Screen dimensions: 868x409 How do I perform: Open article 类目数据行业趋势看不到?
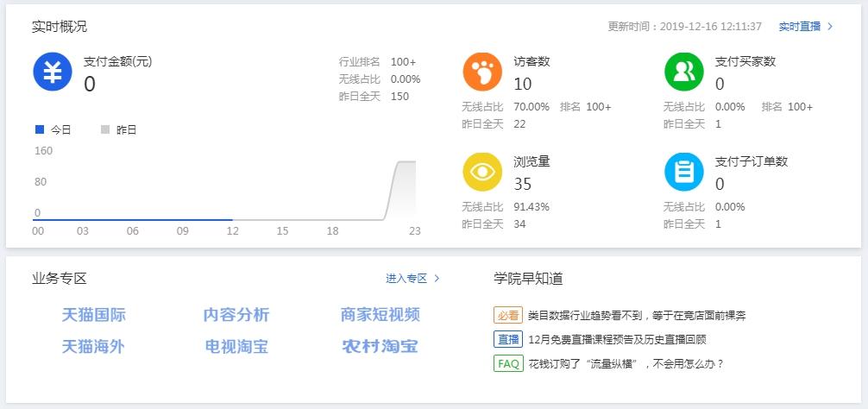tap(637, 316)
